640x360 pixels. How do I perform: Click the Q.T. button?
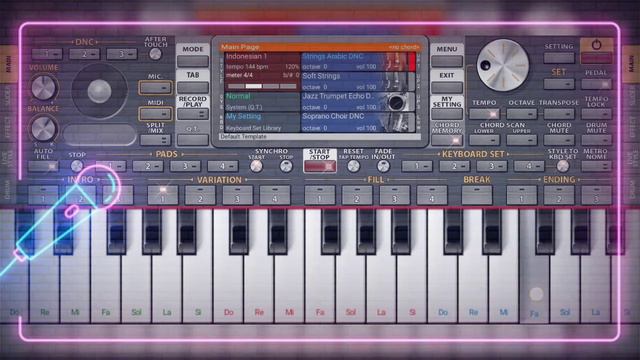[193, 140]
